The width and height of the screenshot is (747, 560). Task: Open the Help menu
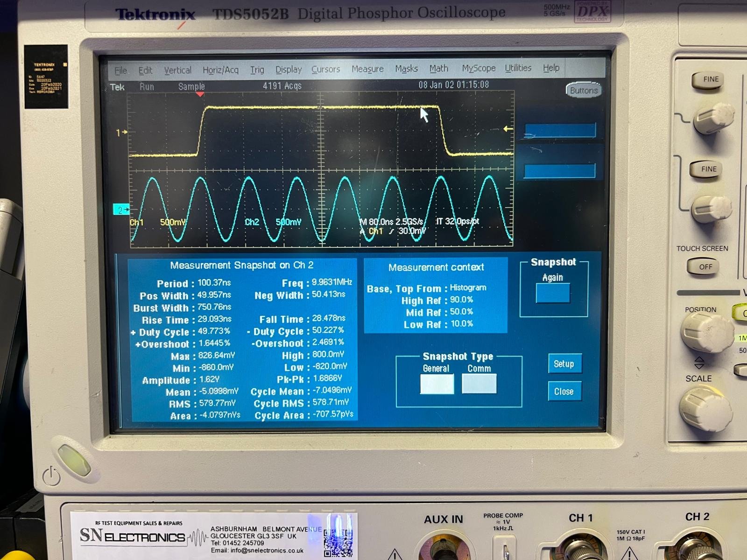coord(551,68)
